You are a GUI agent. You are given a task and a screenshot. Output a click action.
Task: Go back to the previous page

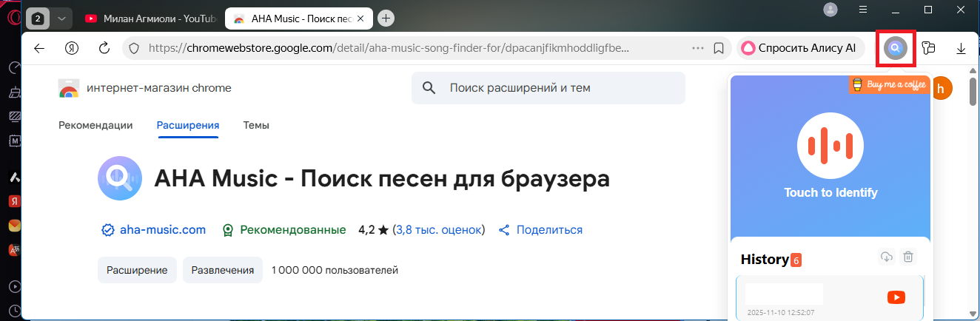tap(39, 48)
